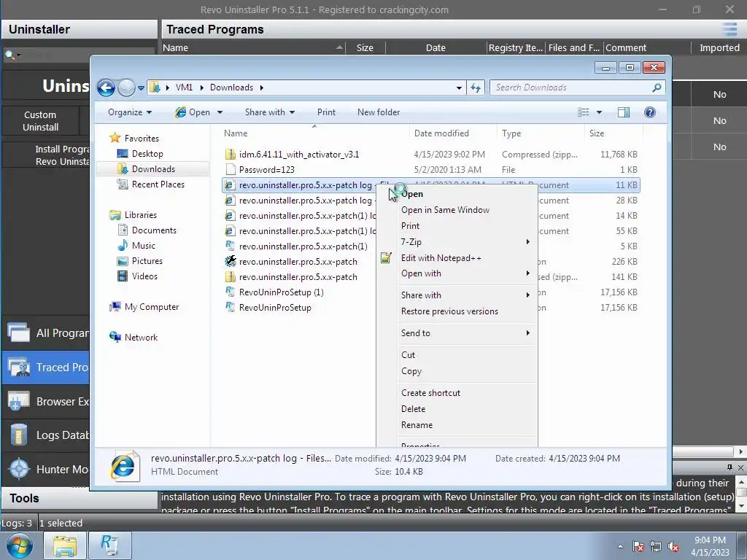Screen dimensions: 747x560
Task: Expand the Open button dropdown arrow
Action: [220, 112]
